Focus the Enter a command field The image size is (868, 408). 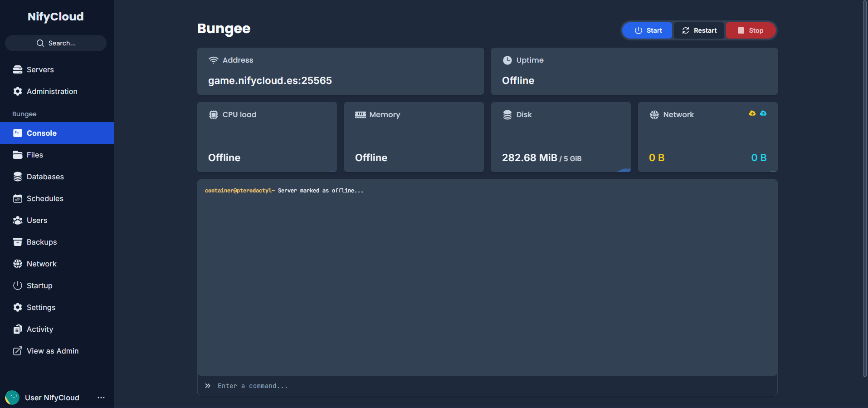click(488, 386)
